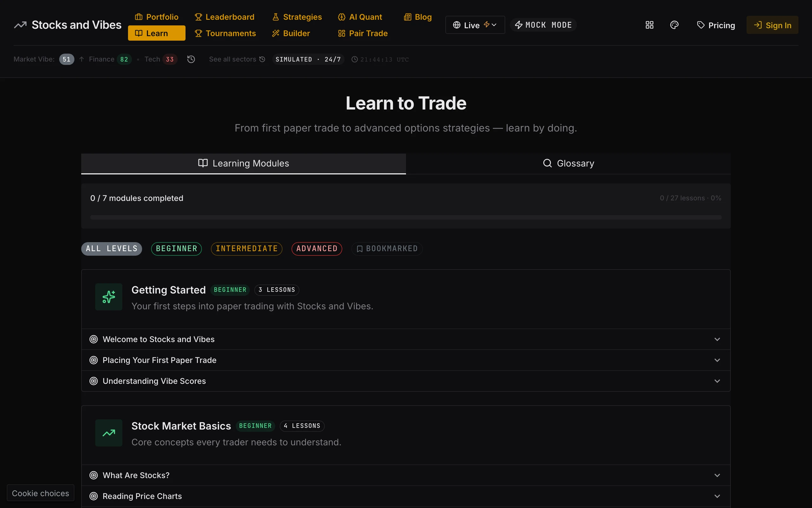The height and width of the screenshot is (508, 812).
Task: Click the Sign In button
Action: pos(772,25)
